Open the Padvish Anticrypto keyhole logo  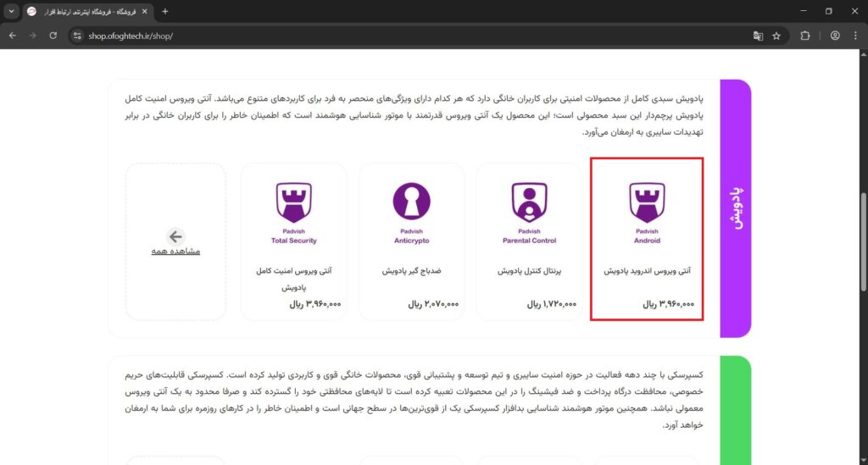tap(411, 213)
